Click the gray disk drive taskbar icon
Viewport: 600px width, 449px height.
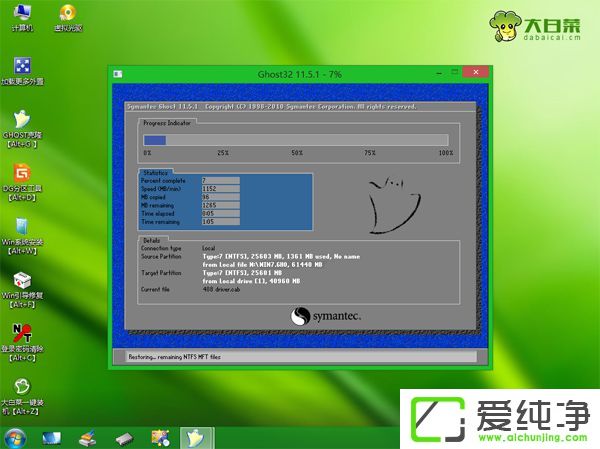coord(124,437)
